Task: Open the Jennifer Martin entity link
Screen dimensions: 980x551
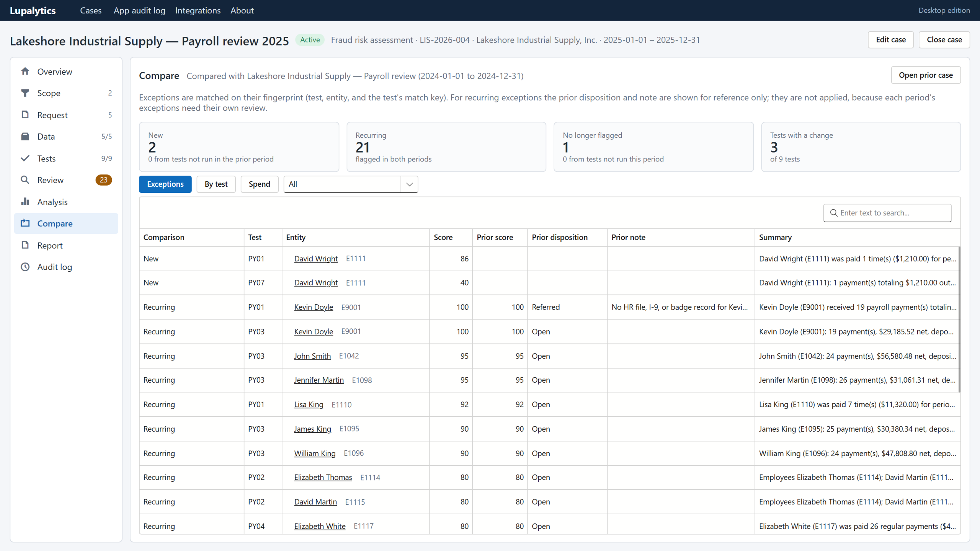Action: coord(319,380)
